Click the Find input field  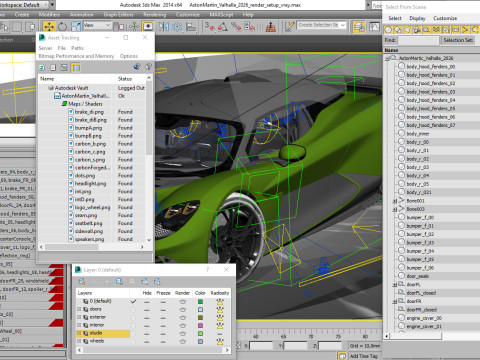[418, 40]
